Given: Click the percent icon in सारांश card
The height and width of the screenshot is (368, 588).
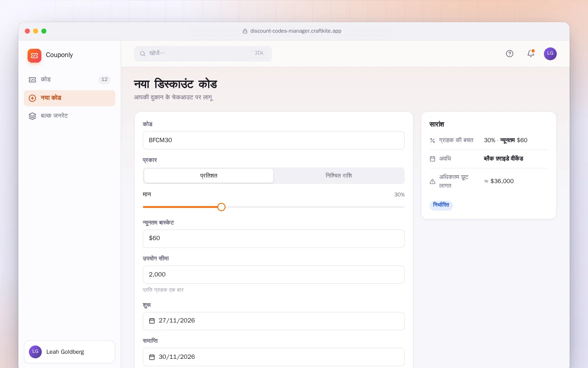Looking at the screenshot, I should (x=432, y=140).
